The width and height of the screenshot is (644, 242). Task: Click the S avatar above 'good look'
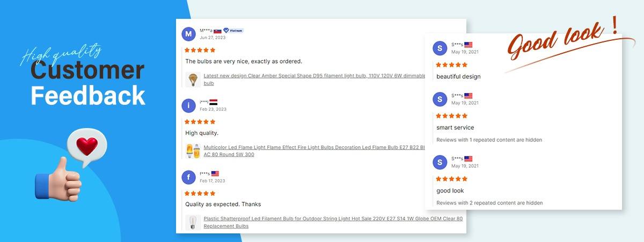coord(440,162)
